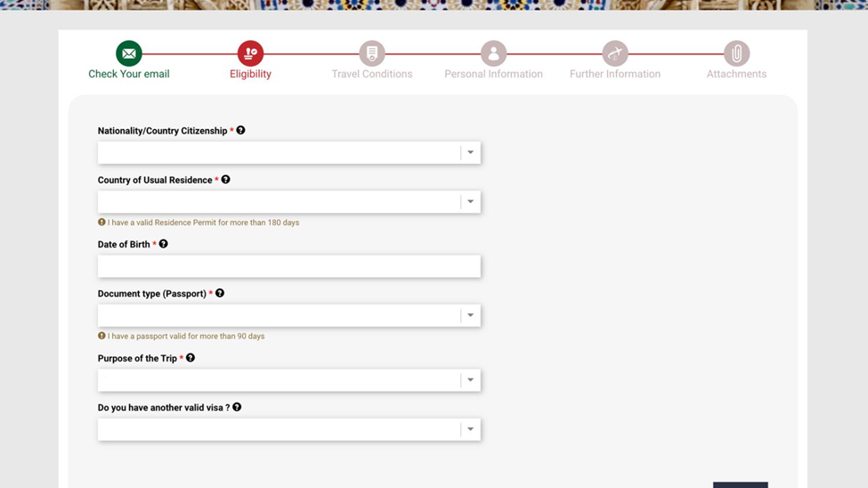Click the Attachments paperclip icon
This screenshot has height=488, width=868.
point(736,53)
